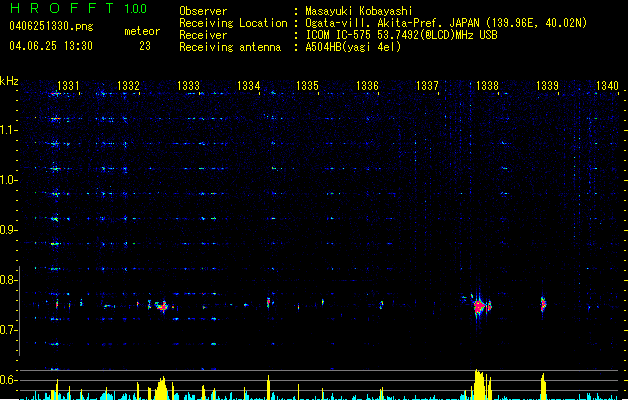
Task: Click the 0.9 kHz frequency label
Action: [8, 230]
